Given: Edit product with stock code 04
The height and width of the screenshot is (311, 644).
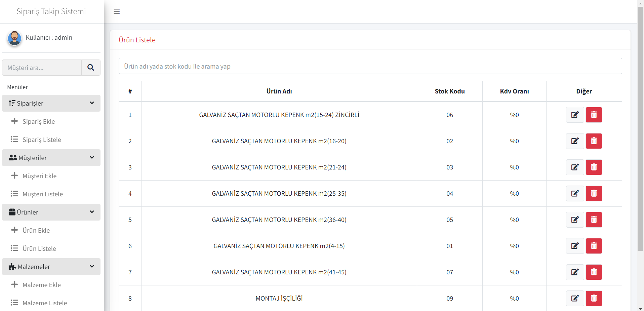Looking at the screenshot, I should tap(575, 193).
